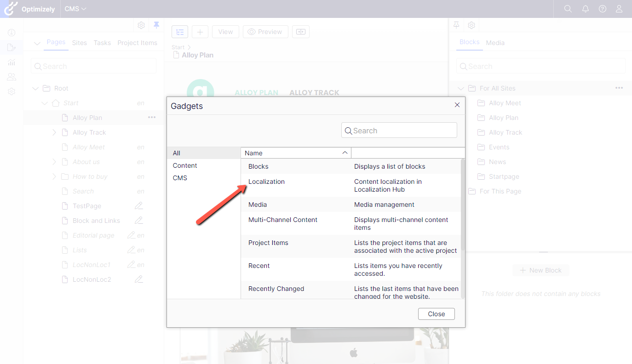Screen dimensions: 632x364
Task: Click the compare versions toolbar icon
Action: [301, 32]
